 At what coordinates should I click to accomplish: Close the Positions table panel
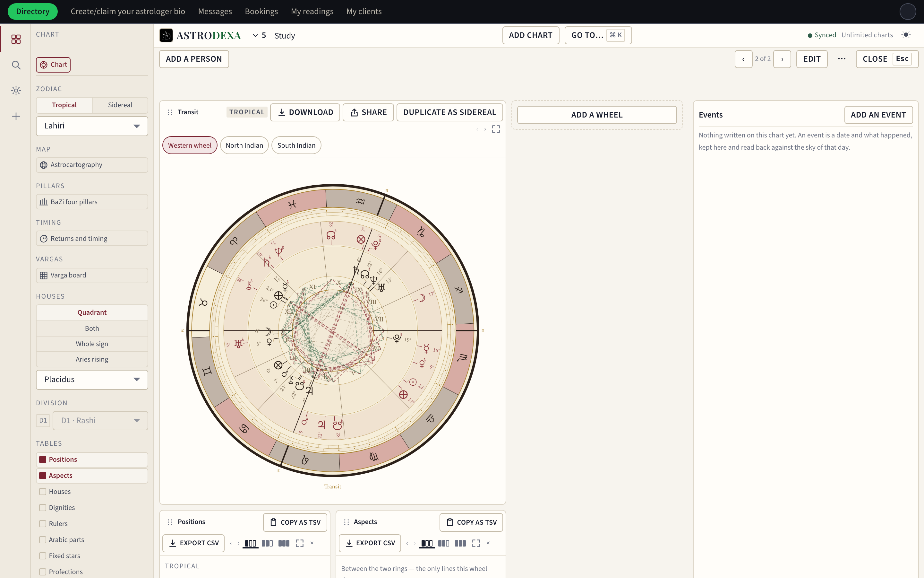(x=312, y=543)
